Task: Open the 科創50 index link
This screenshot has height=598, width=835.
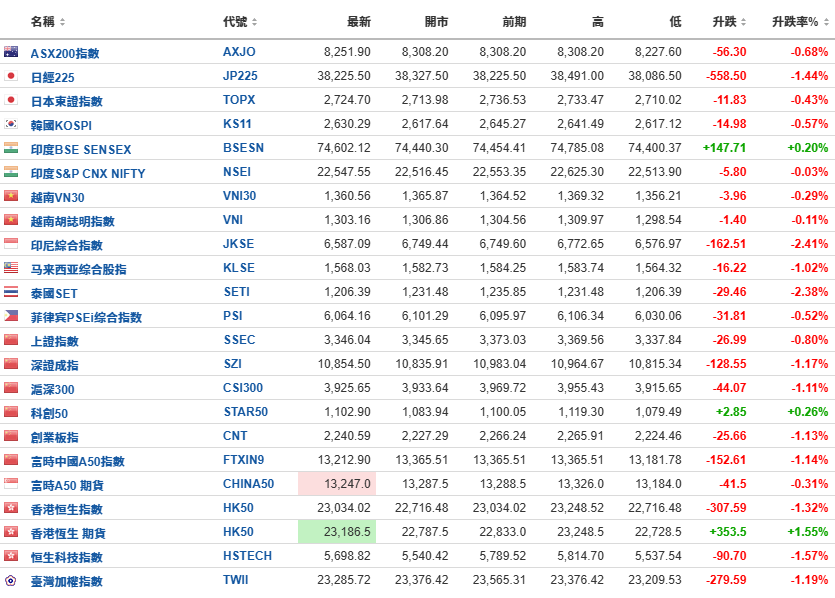Action: pos(49,413)
